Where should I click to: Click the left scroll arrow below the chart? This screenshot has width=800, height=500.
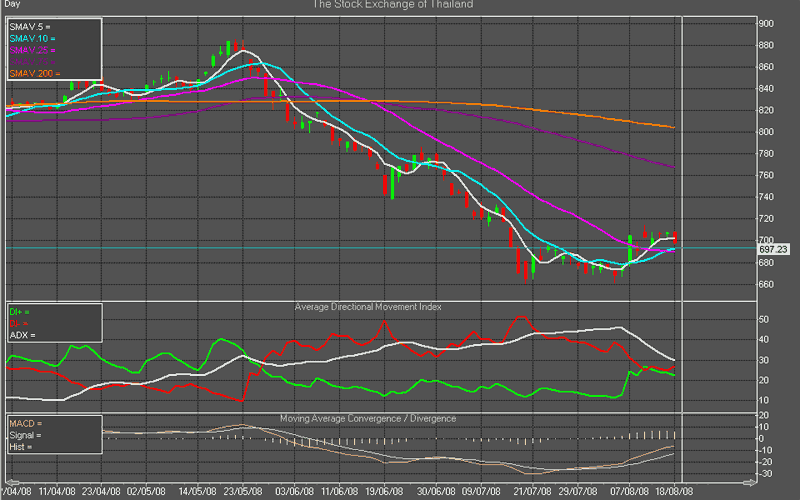(x=12, y=482)
